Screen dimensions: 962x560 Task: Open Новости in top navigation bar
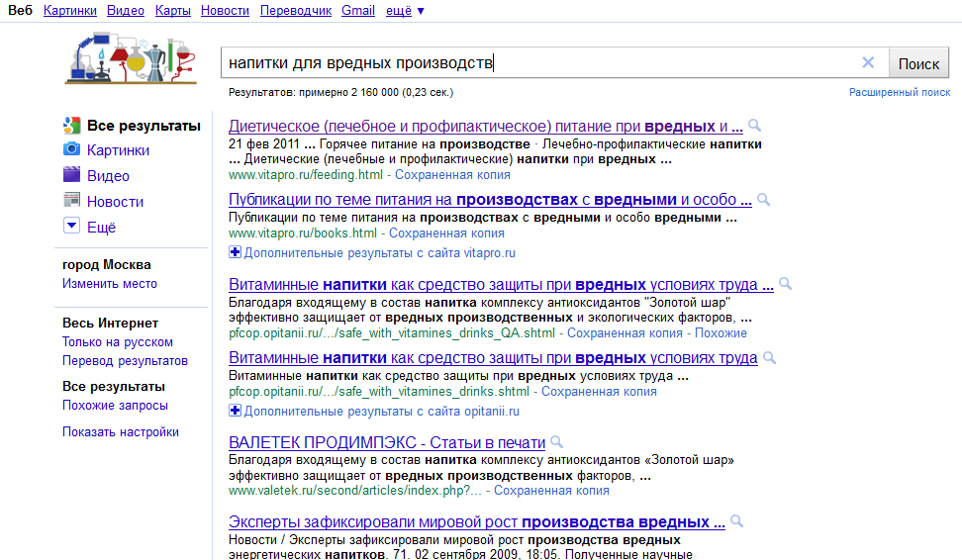225,11
